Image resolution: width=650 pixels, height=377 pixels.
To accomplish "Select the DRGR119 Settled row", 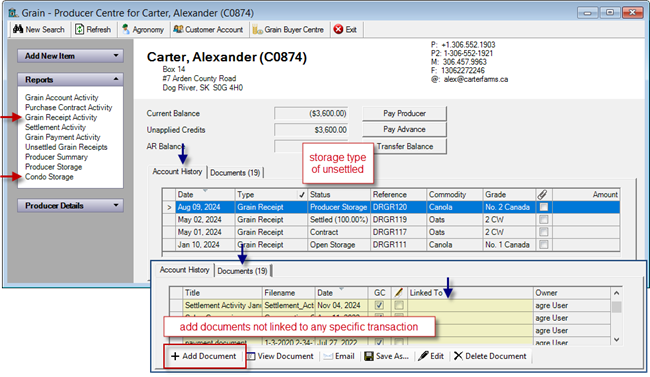I will 391,219.
